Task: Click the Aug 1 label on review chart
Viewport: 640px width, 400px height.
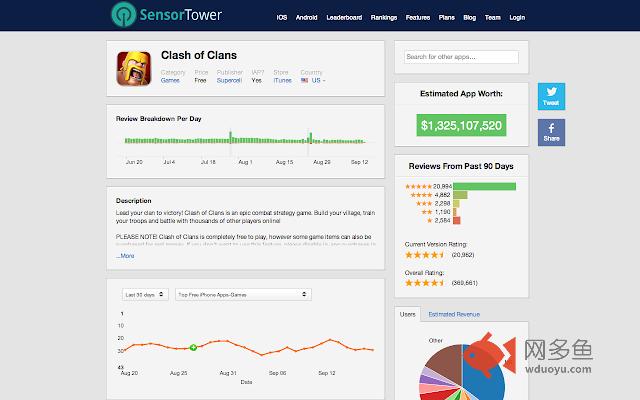Action: (x=245, y=162)
